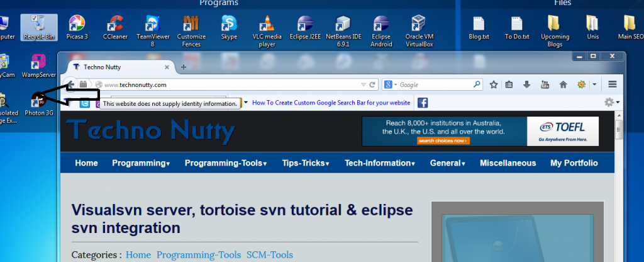
Task: Select the WampServer desktop icon
Action: pos(39,65)
